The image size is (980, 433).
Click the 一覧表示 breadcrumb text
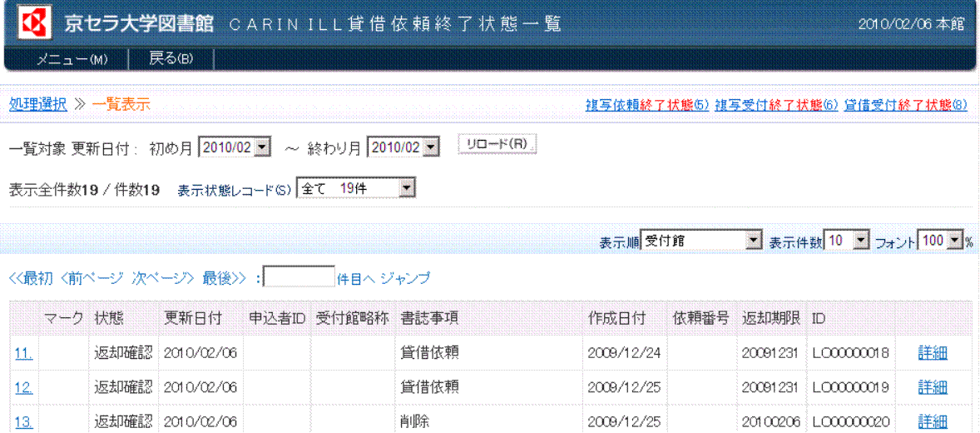click(121, 105)
